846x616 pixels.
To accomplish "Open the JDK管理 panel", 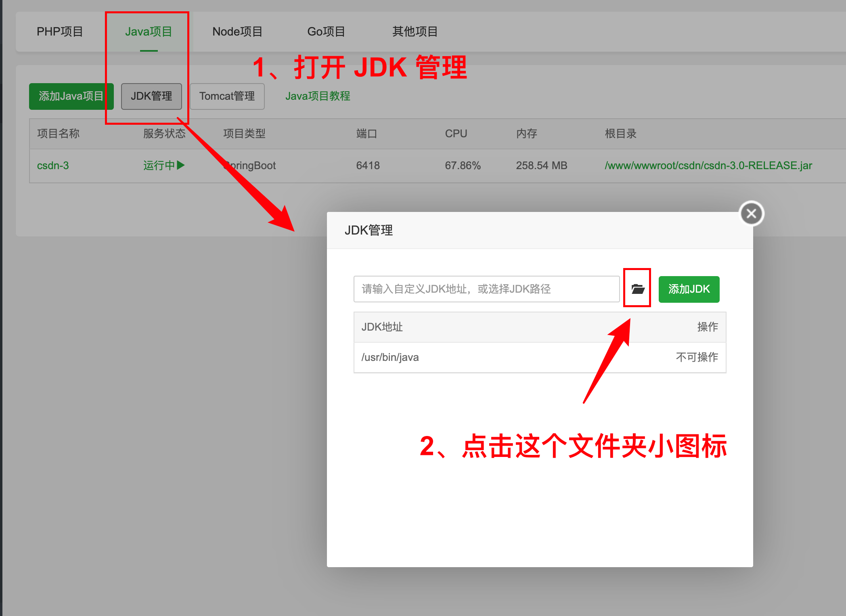I will [151, 96].
